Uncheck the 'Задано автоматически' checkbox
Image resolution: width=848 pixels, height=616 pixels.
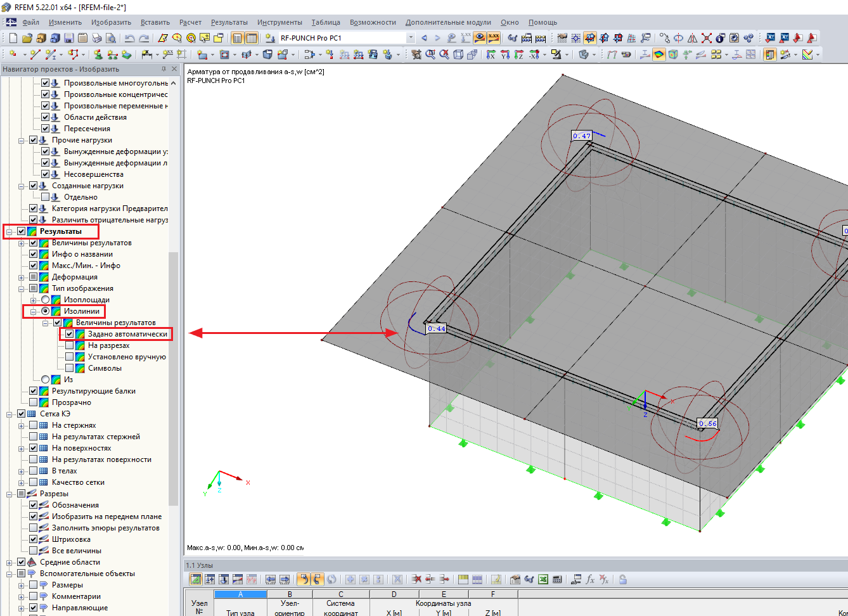[x=69, y=334]
